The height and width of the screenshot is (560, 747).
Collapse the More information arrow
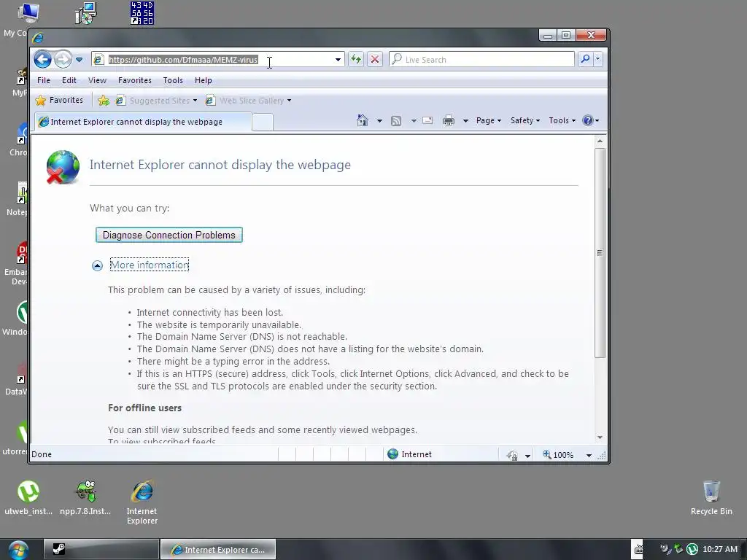point(97,265)
